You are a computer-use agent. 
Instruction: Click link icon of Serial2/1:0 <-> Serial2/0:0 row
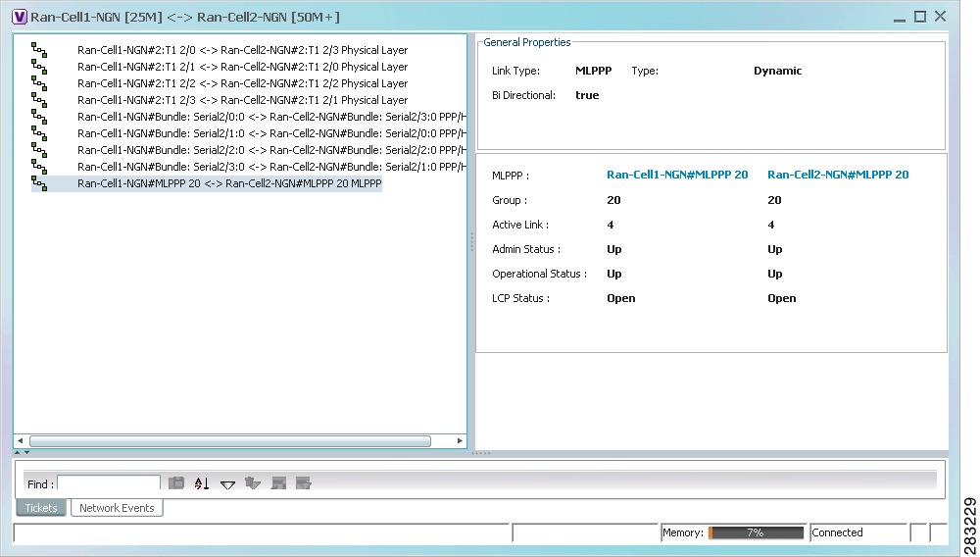[x=39, y=133]
